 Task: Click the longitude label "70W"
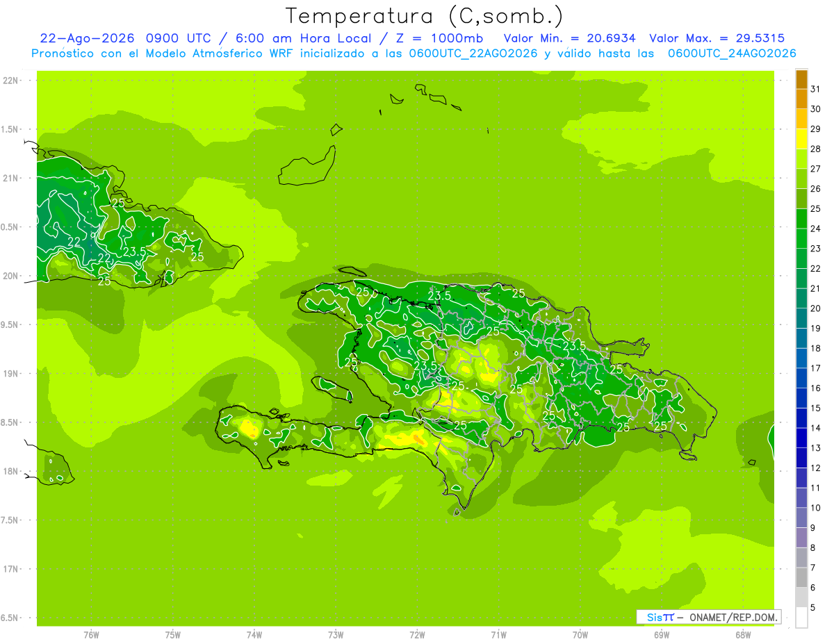[x=580, y=634]
